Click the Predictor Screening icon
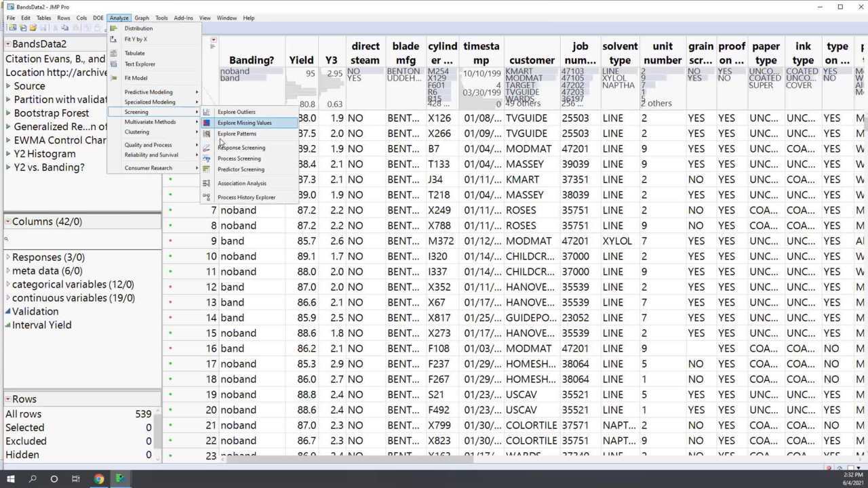The image size is (868, 488). click(x=207, y=169)
